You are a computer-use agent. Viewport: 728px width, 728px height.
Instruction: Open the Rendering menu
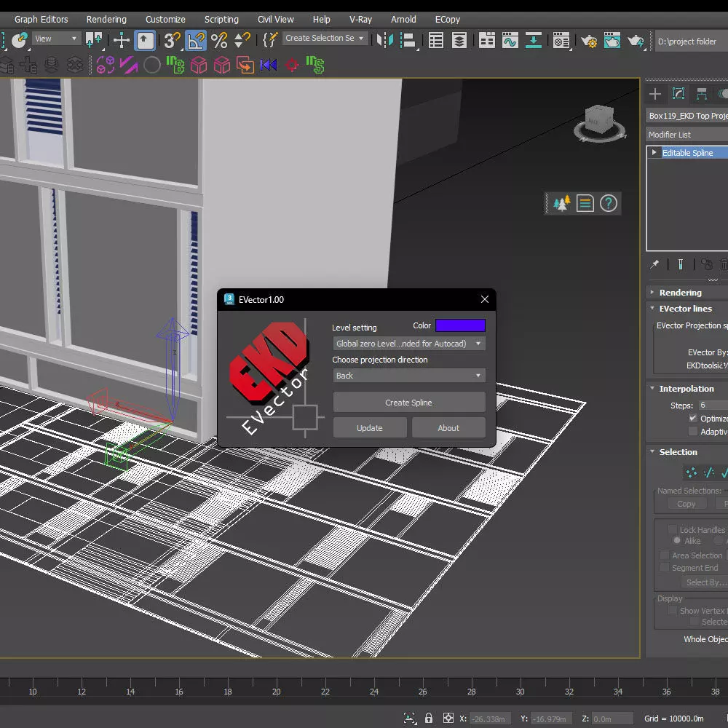pyautogui.click(x=106, y=19)
